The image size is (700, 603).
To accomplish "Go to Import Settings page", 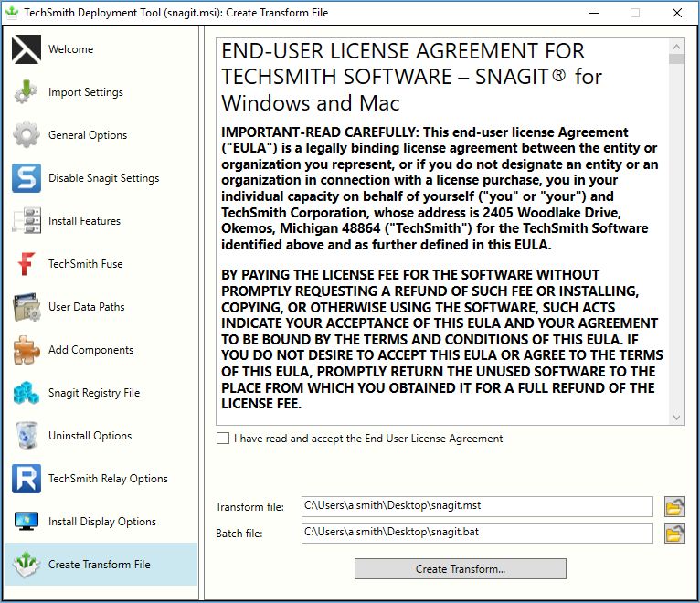I will [86, 92].
